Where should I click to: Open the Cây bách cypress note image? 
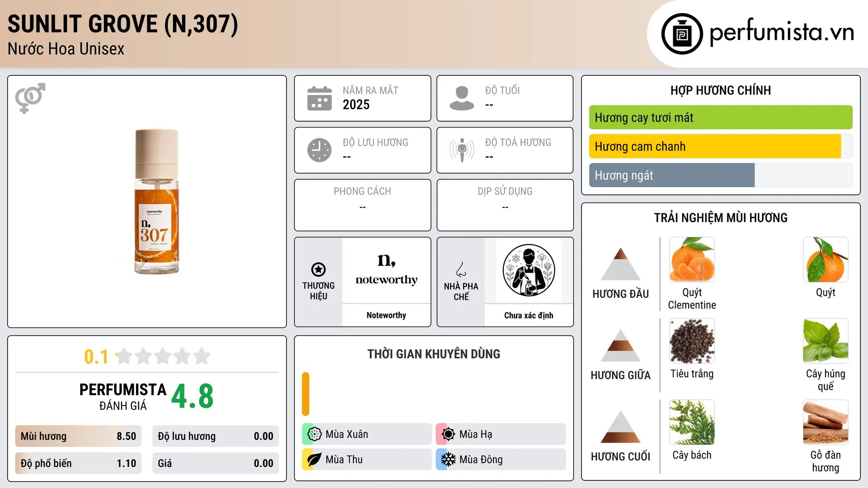pyautogui.click(x=692, y=422)
